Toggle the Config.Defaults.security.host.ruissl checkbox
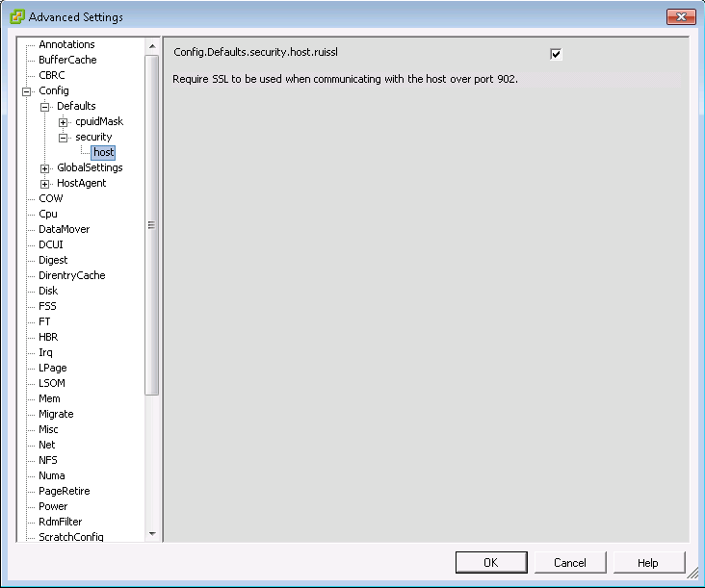This screenshot has height=588, width=705. tap(556, 54)
